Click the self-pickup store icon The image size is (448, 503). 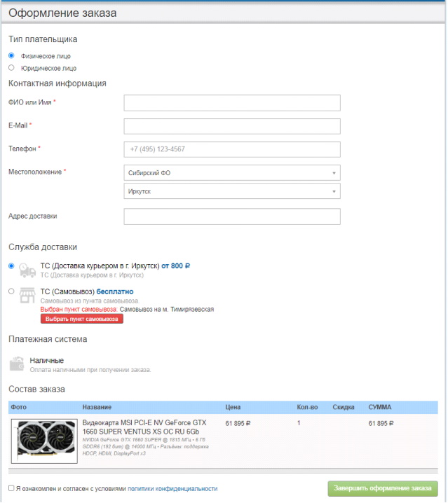(x=27, y=295)
